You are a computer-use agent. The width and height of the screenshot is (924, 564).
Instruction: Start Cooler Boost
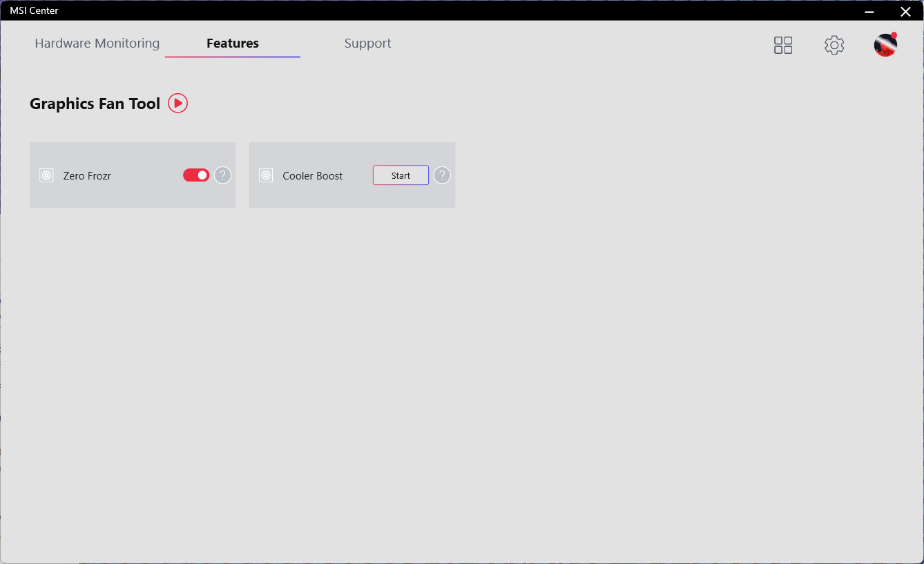(x=401, y=175)
